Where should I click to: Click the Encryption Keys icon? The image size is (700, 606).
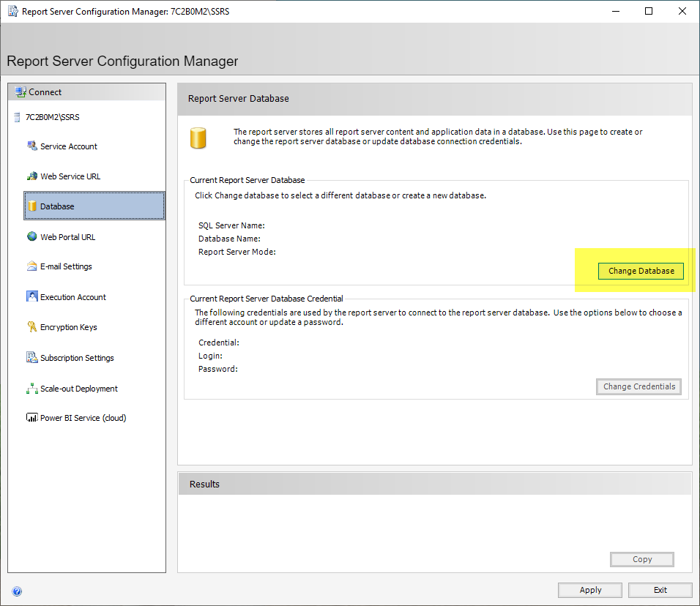point(31,327)
